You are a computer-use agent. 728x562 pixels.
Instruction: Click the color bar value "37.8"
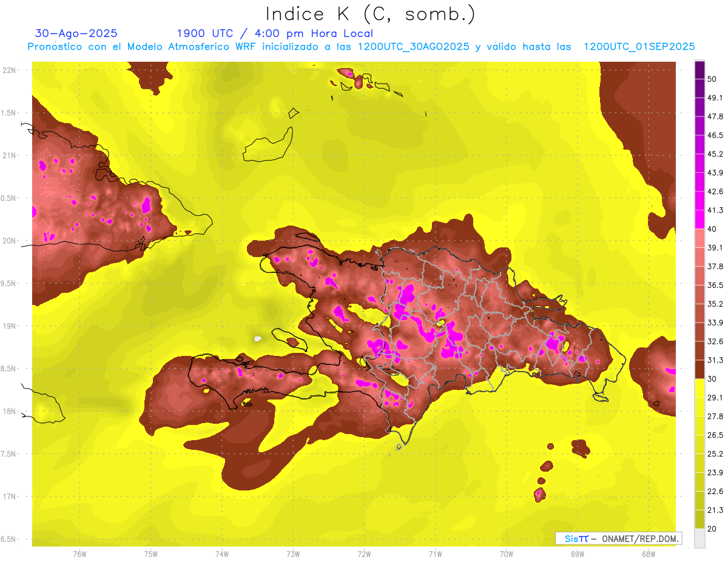[x=715, y=267]
